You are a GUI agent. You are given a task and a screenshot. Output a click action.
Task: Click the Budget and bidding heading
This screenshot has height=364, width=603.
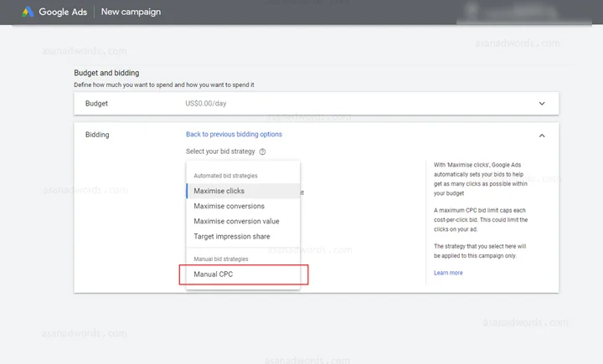[106, 73]
